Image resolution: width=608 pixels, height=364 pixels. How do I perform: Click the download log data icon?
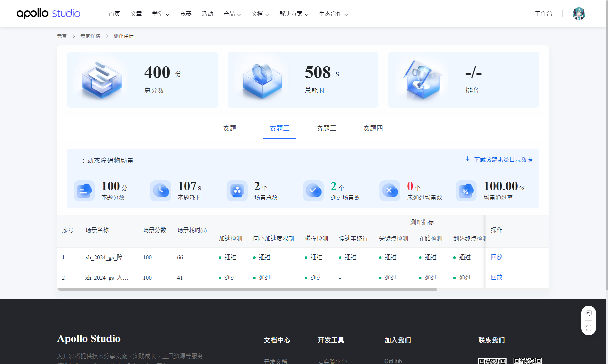pyautogui.click(x=467, y=160)
